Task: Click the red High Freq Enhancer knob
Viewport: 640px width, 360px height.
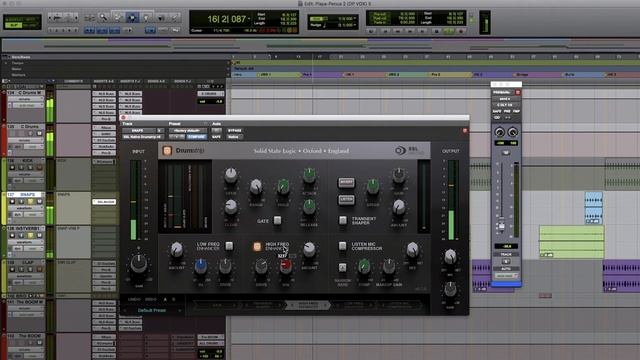Action: [x=286, y=266]
